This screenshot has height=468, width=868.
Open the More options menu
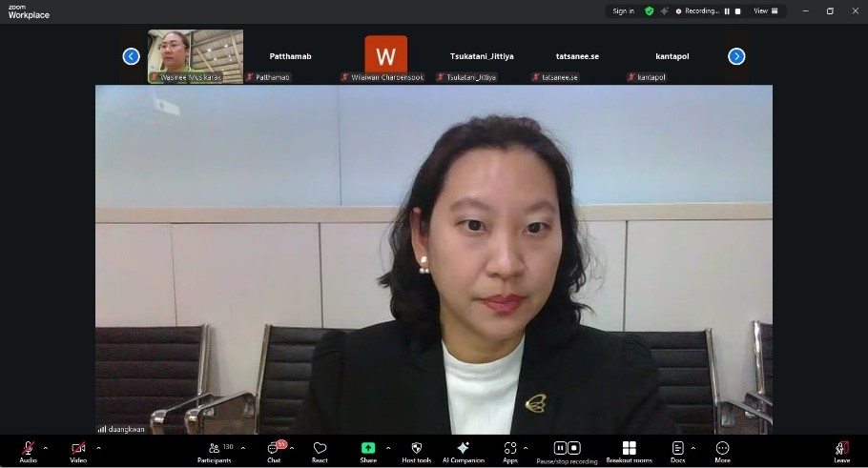click(722, 448)
